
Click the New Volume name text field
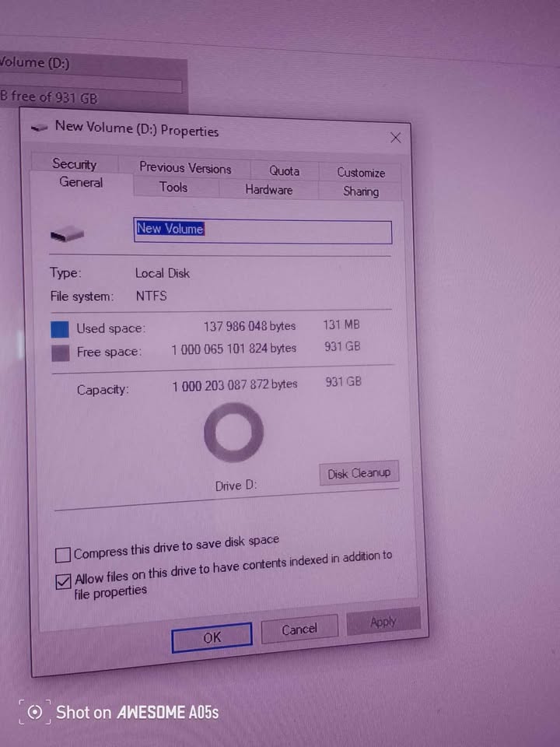click(262, 231)
